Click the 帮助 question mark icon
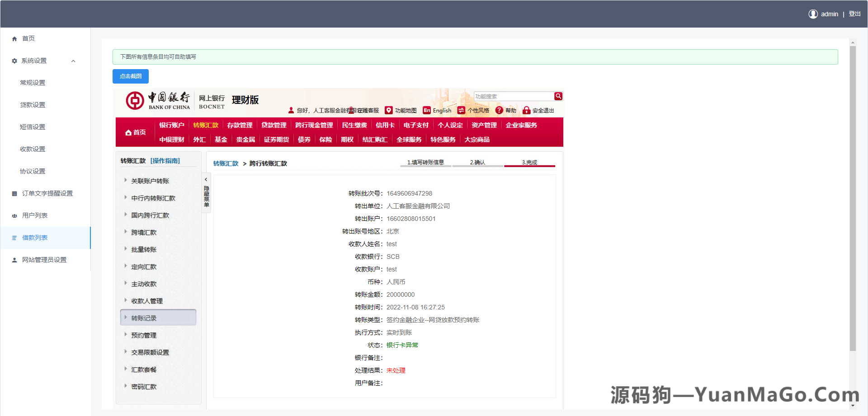The image size is (868, 416). 499,110
